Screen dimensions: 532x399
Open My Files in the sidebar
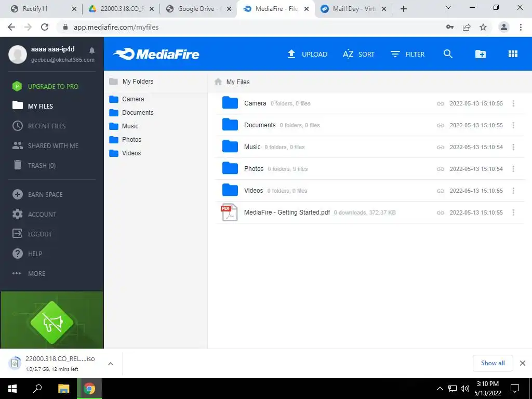33,106
